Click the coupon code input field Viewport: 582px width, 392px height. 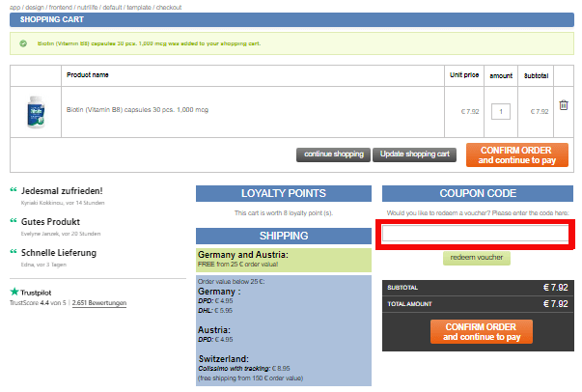click(476, 233)
